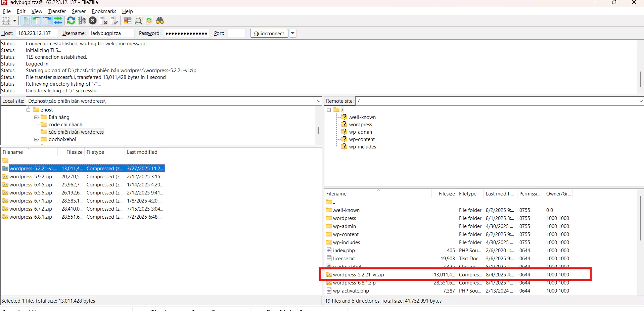
Task: Toggle transfer queue display
Action: [x=58, y=21]
